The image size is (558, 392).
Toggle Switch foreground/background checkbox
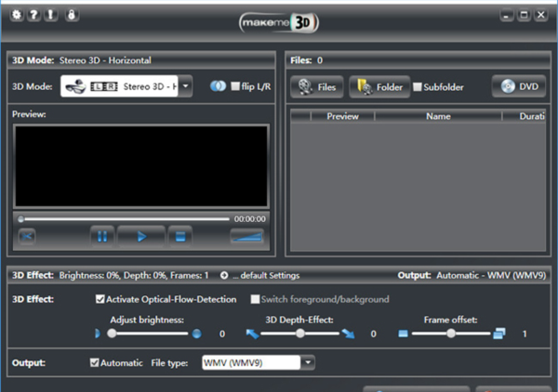pos(255,299)
